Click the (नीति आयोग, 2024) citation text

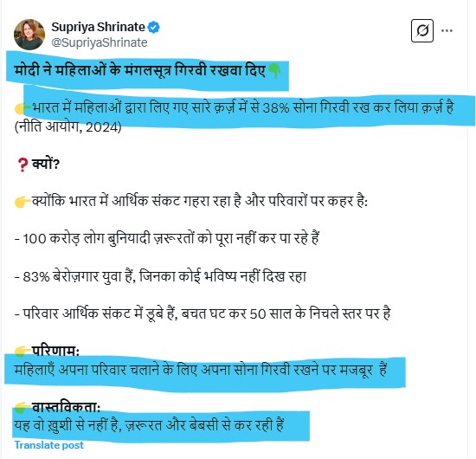(68, 126)
